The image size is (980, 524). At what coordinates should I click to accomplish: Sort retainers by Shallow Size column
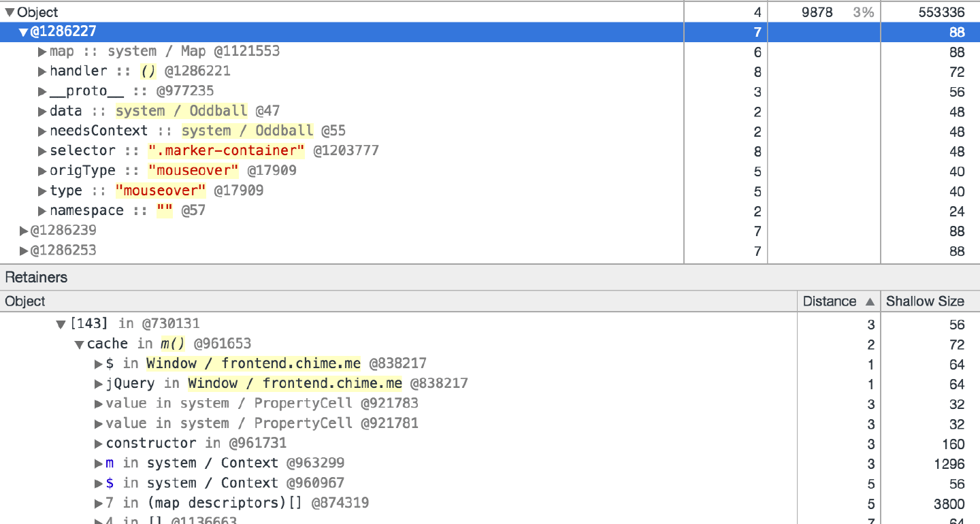[x=930, y=301]
